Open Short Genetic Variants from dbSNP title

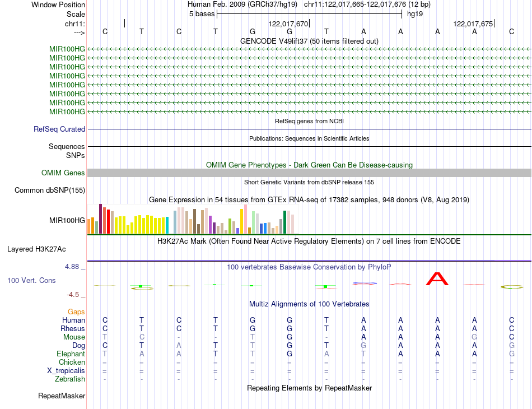(309, 182)
